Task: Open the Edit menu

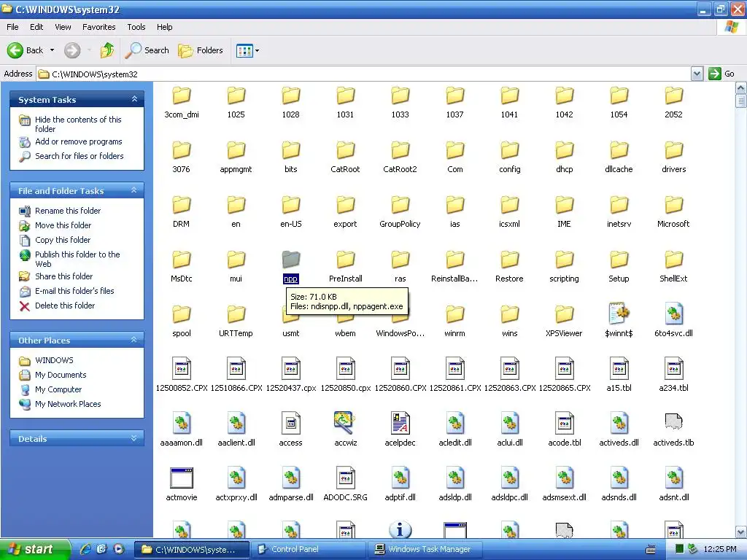Action: 36,27
